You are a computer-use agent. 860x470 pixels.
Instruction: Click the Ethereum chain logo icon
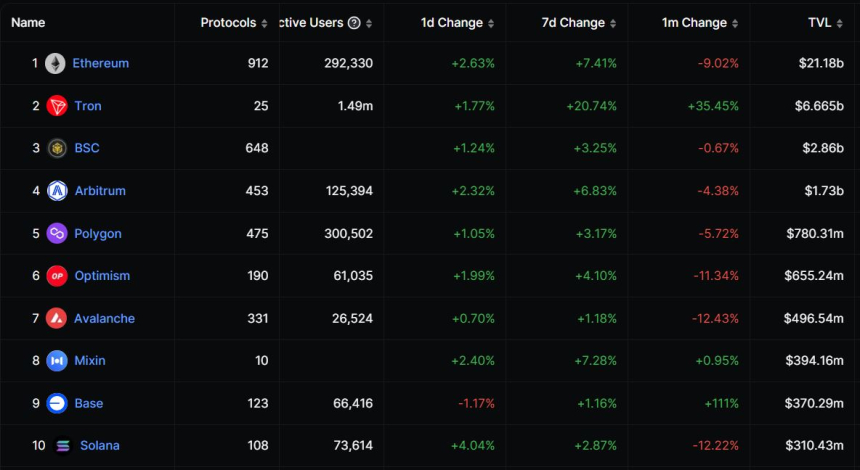click(55, 63)
